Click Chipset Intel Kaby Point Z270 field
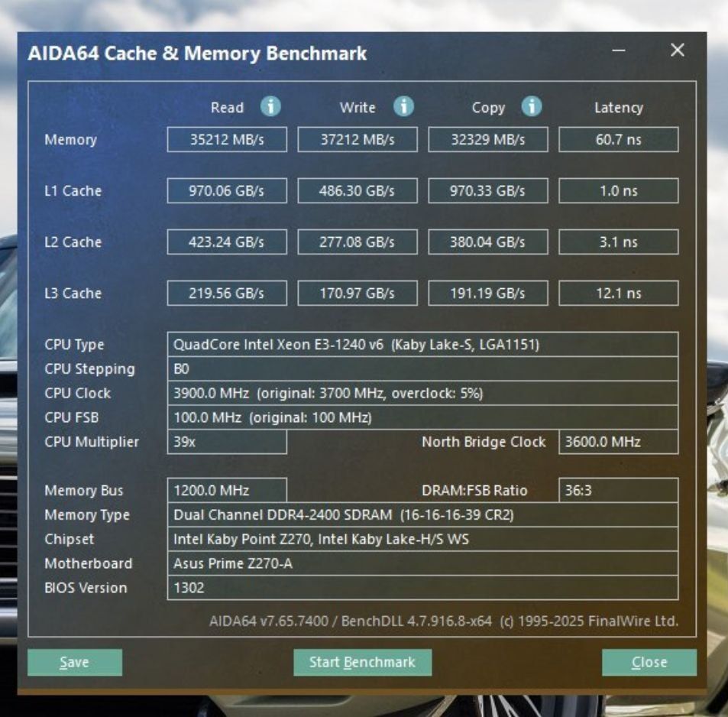 pos(422,539)
